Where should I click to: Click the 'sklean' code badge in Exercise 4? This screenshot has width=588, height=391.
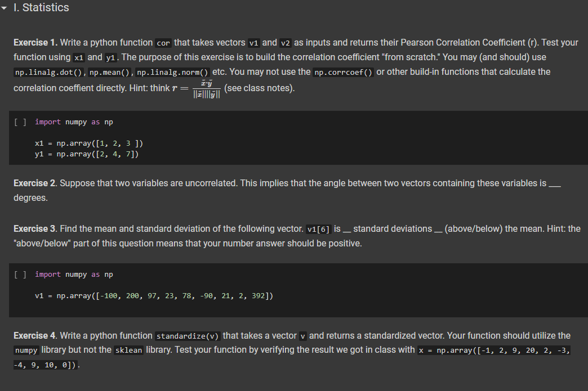pyautogui.click(x=128, y=350)
